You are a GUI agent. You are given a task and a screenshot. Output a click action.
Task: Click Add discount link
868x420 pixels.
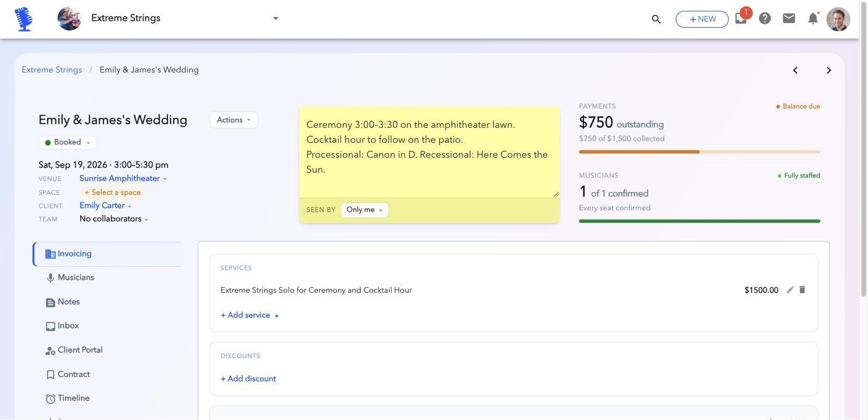pyautogui.click(x=248, y=379)
